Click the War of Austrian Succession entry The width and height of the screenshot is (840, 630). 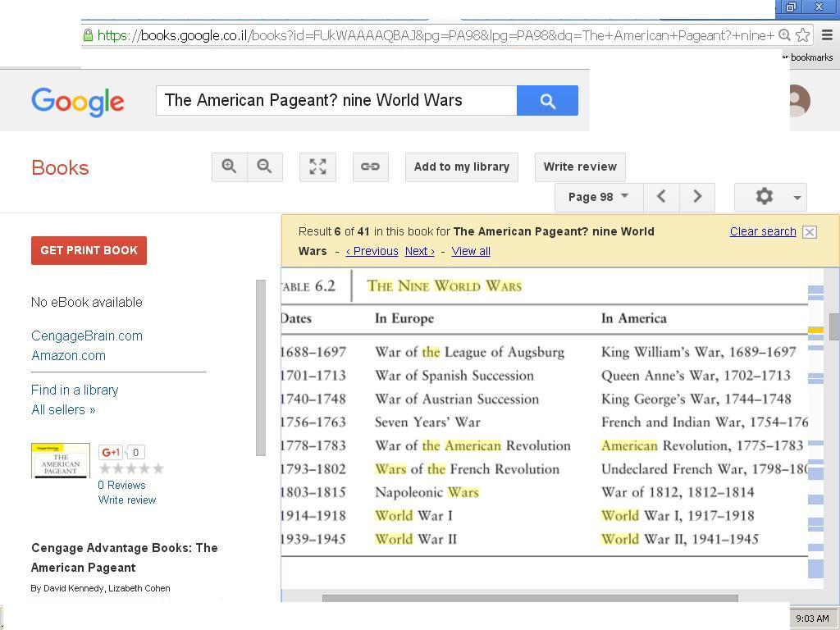click(x=457, y=399)
